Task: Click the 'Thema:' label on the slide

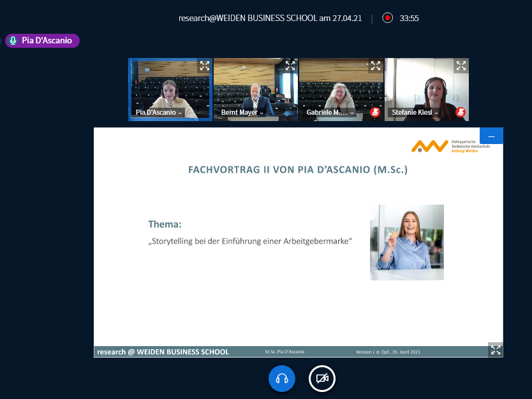Action: click(165, 224)
